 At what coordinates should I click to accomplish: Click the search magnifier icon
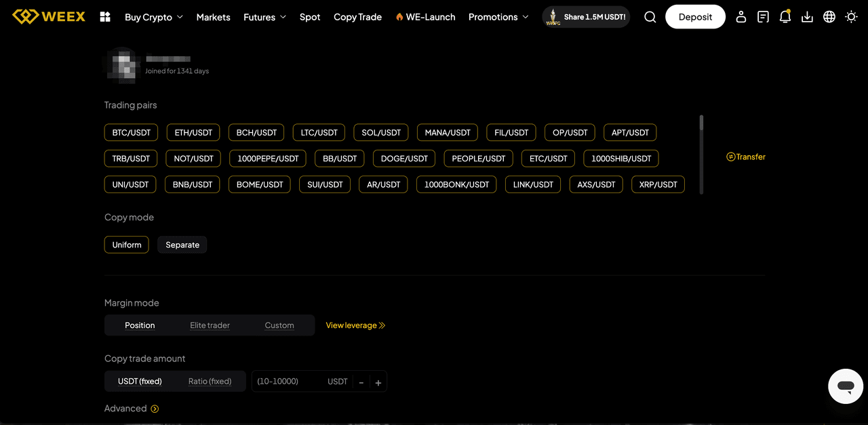[x=650, y=17]
